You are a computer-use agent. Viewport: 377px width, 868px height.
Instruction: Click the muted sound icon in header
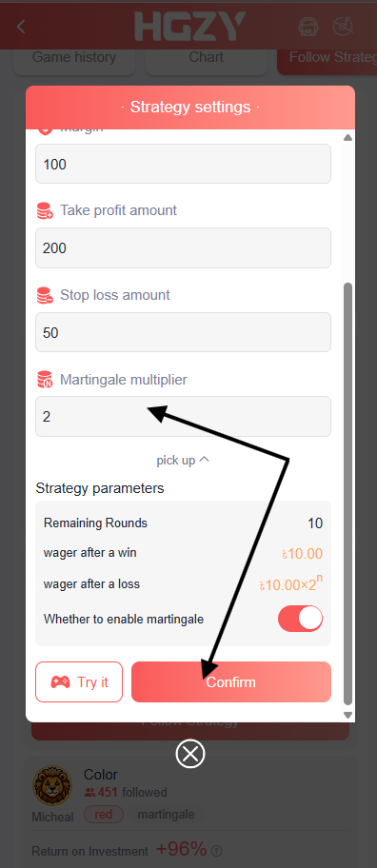343,26
